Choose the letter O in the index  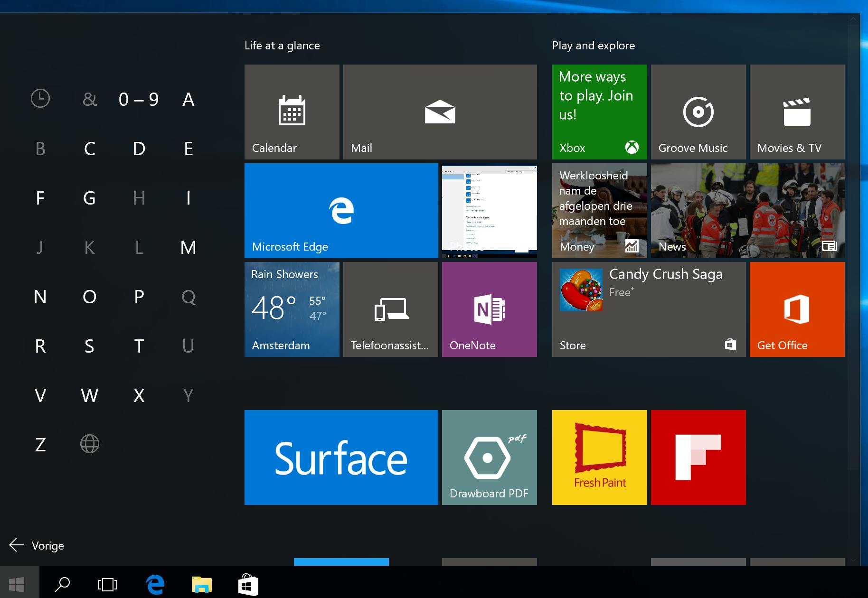(90, 297)
